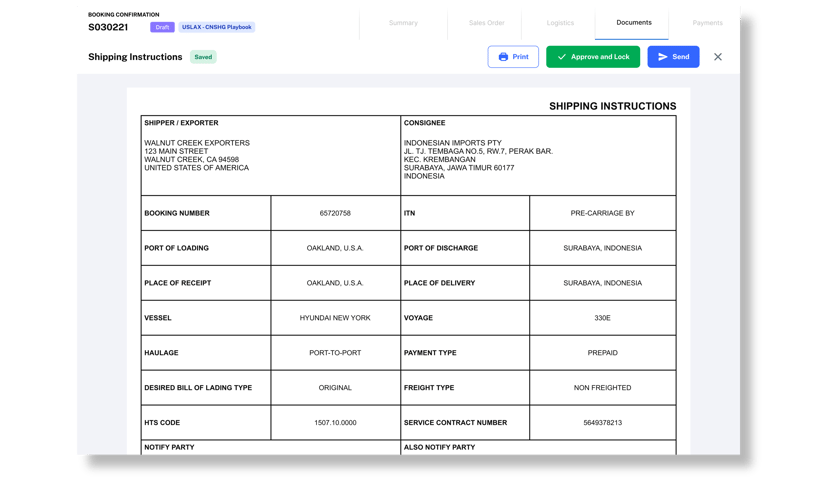The image size is (840, 485).
Task: Click payment type value PREPAID
Action: click(x=602, y=353)
